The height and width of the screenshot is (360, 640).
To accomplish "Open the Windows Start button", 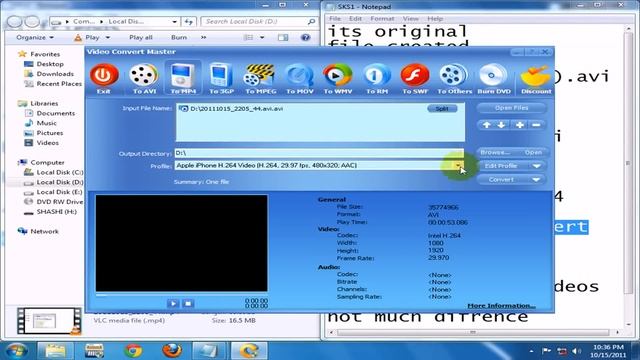I will (17, 351).
